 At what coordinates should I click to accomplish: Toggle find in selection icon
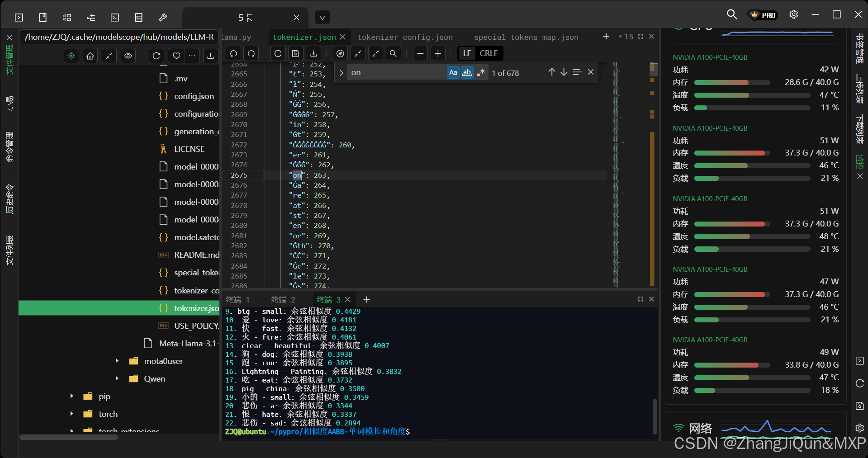577,72
